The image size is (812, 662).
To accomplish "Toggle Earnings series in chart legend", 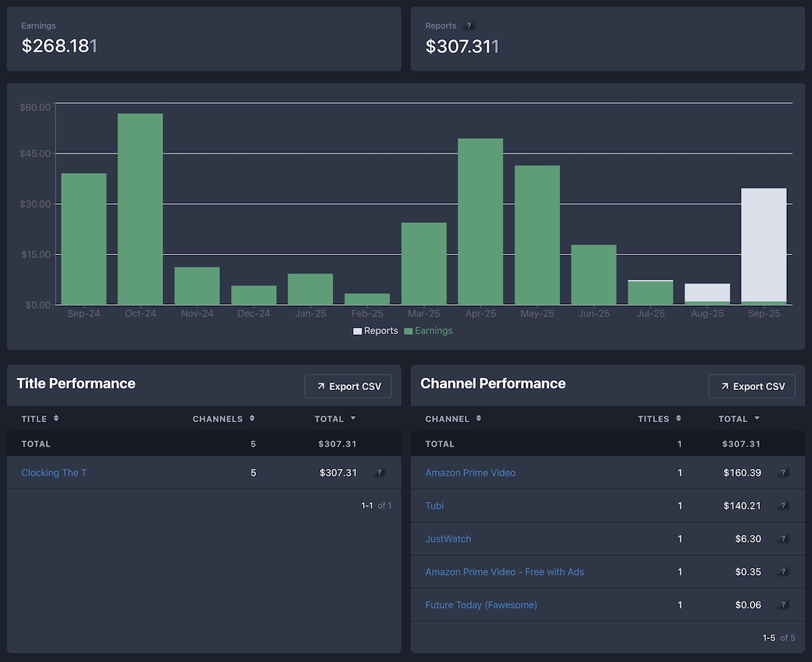I will coord(428,331).
